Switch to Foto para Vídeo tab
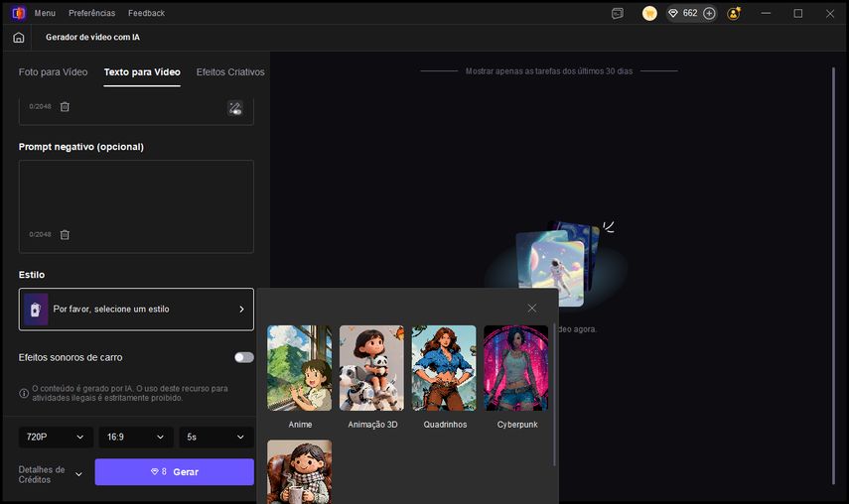 click(53, 71)
